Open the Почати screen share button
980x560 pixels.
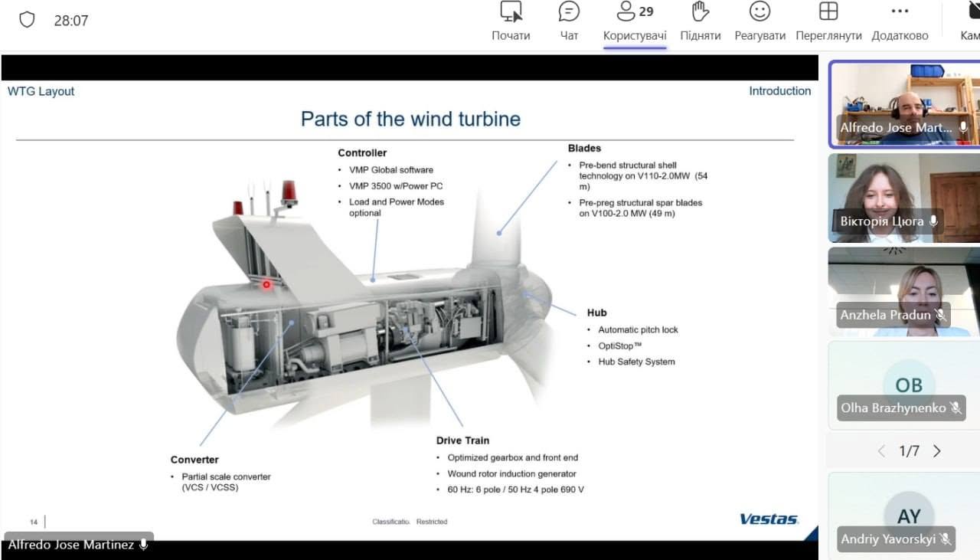point(511,21)
